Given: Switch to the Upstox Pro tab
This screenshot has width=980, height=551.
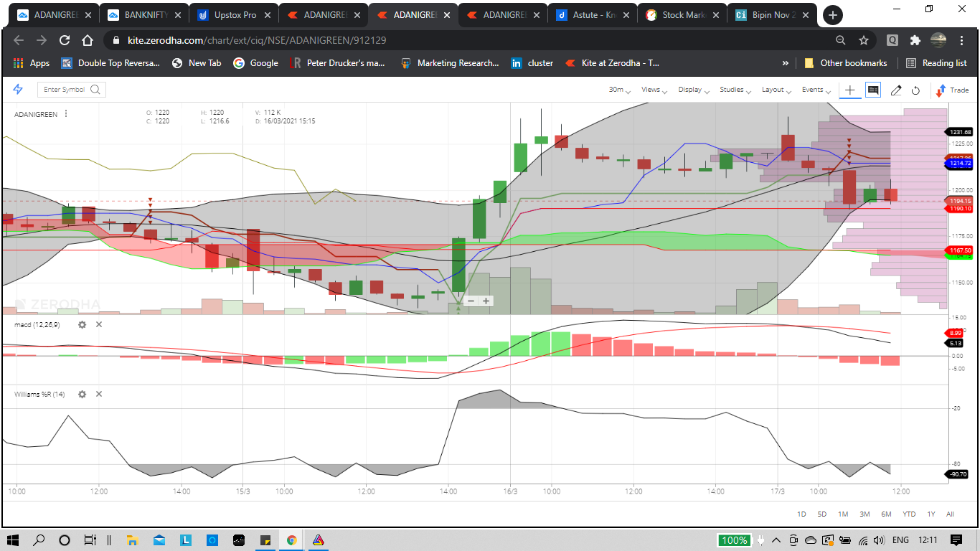Looking at the screenshot, I should point(233,14).
